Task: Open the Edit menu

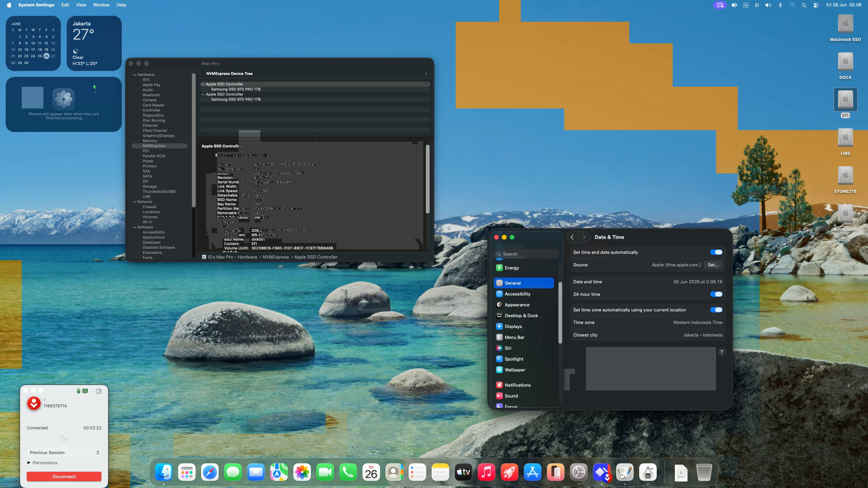Action: 65,5
